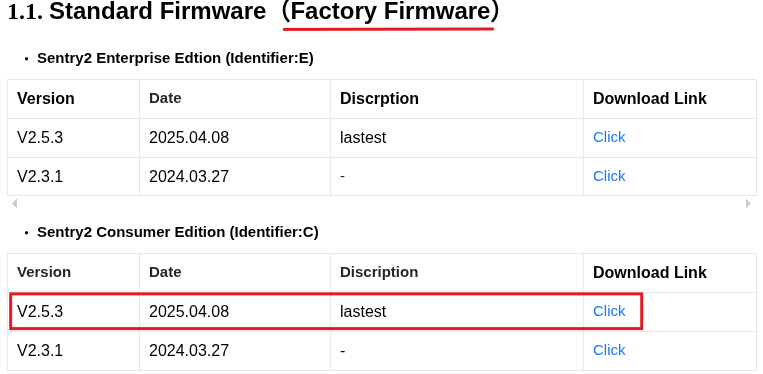Image resolution: width=763 pixels, height=374 pixels.
Task: Click the right scroll arrow below the Enterprise table
Action: click(x=748, y=203)
